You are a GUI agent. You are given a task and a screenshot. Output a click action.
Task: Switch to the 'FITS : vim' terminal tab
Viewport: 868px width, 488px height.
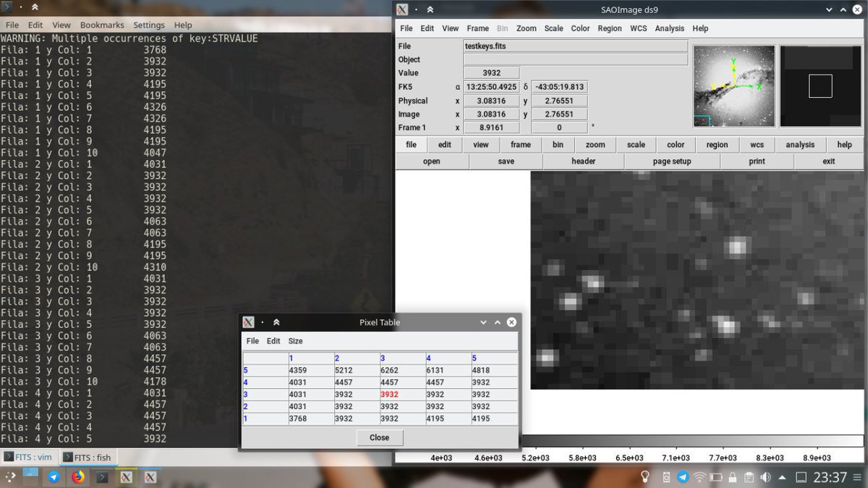pyautogui.click(x=29, y=458)
